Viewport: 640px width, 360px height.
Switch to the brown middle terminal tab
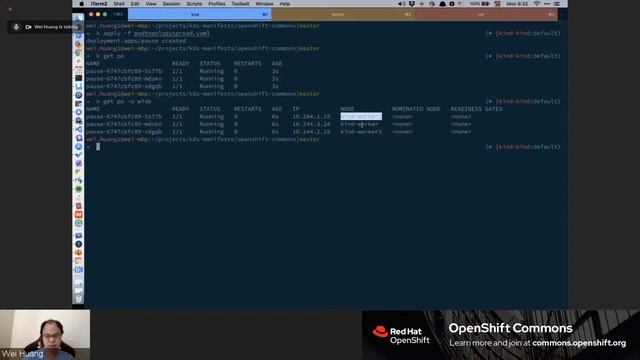click(x=343, y=14)
